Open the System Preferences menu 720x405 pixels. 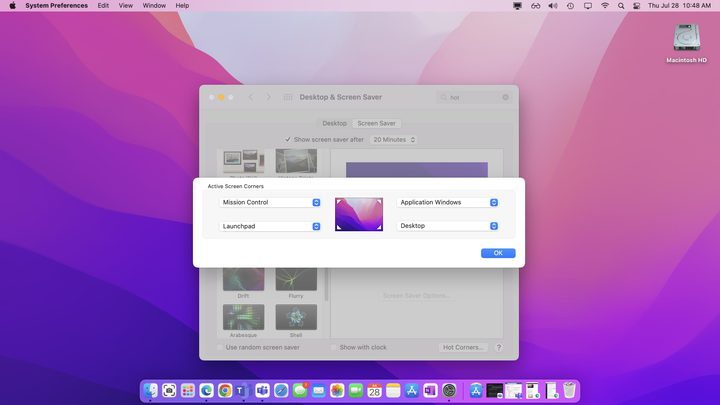tap(56, 6)
